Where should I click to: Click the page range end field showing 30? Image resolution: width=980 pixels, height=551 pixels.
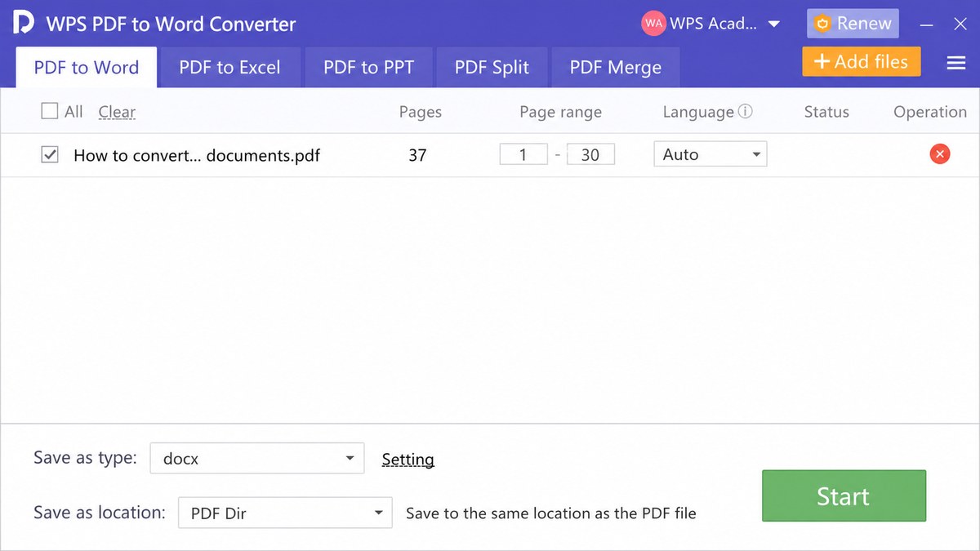(590, 154)
